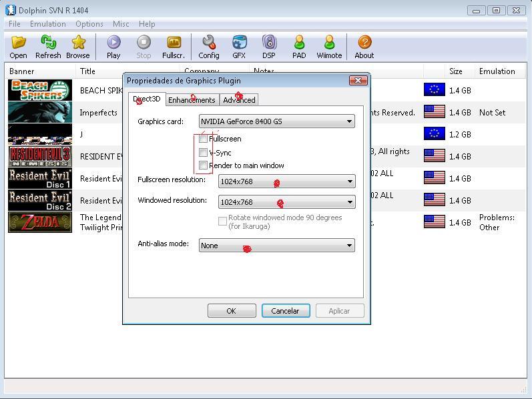Image resolution: width=532 pixels, height=399 pixels.
Task: Select Resident Evil Disc 2 banner
Action: 40,200
